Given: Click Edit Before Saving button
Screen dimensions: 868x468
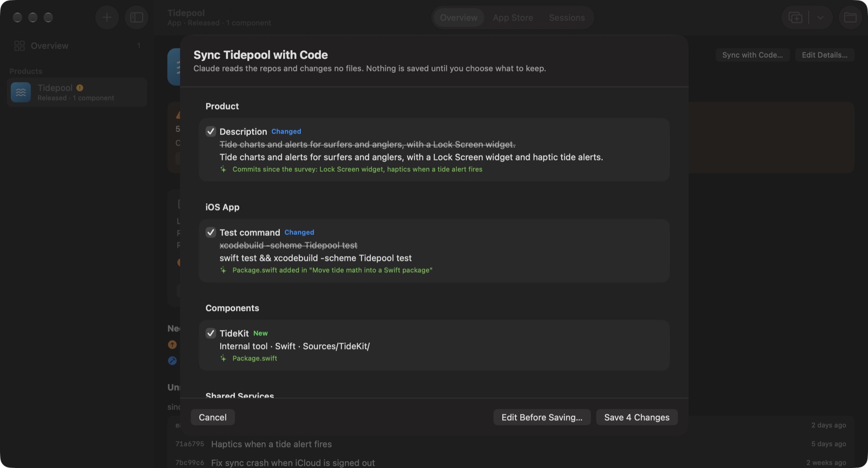Looking at the screenshot, I should [542, 417].
